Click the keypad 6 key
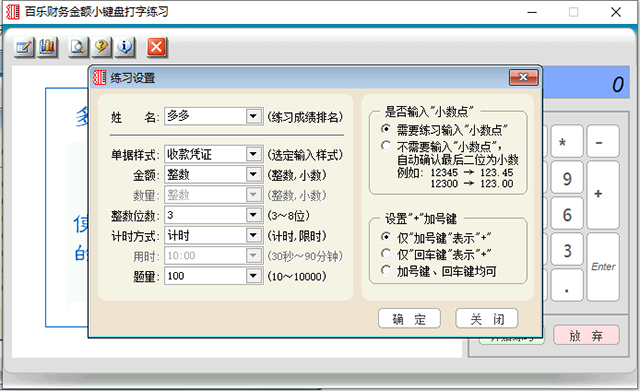The height and width of the screenshot is (391, 640). (x=567, y=214)
